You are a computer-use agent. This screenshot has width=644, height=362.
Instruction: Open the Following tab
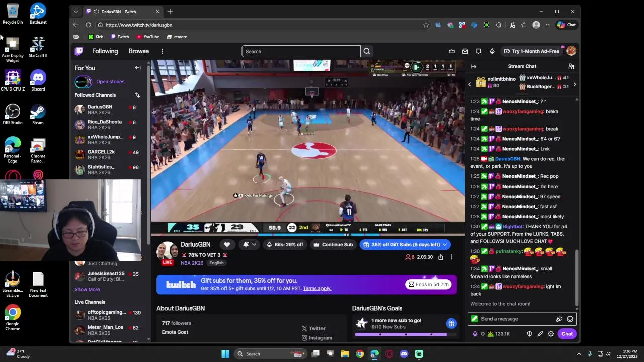pos(105,51)
